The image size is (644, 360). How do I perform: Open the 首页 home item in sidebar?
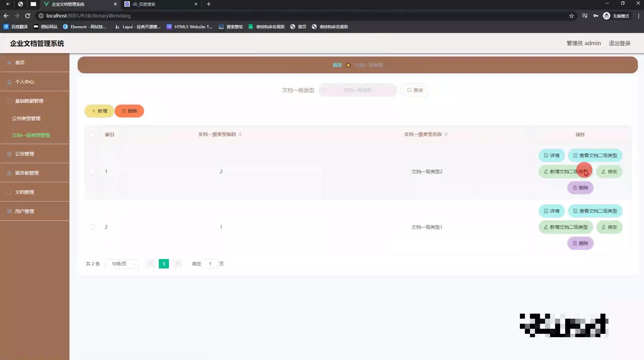(19, 62)
